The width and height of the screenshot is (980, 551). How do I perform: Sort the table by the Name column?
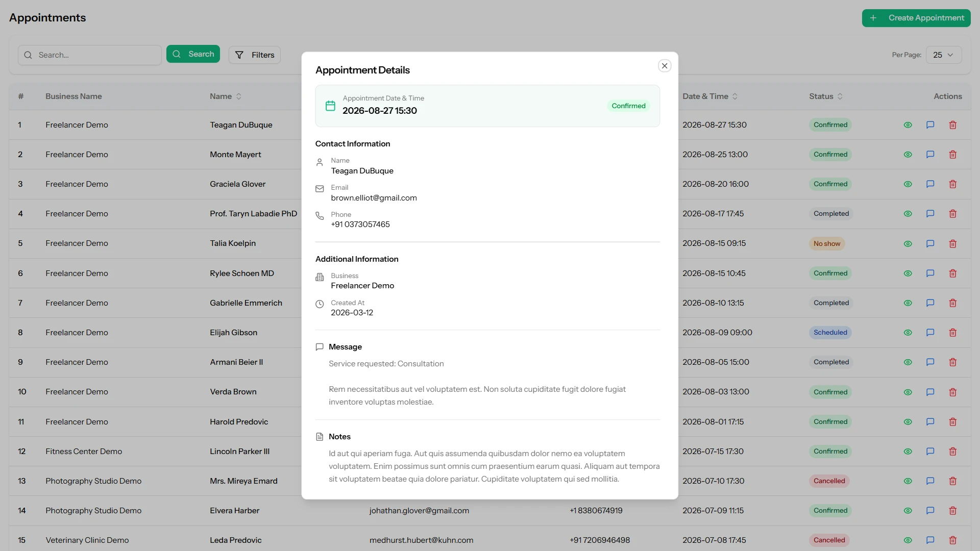point(226,96)
